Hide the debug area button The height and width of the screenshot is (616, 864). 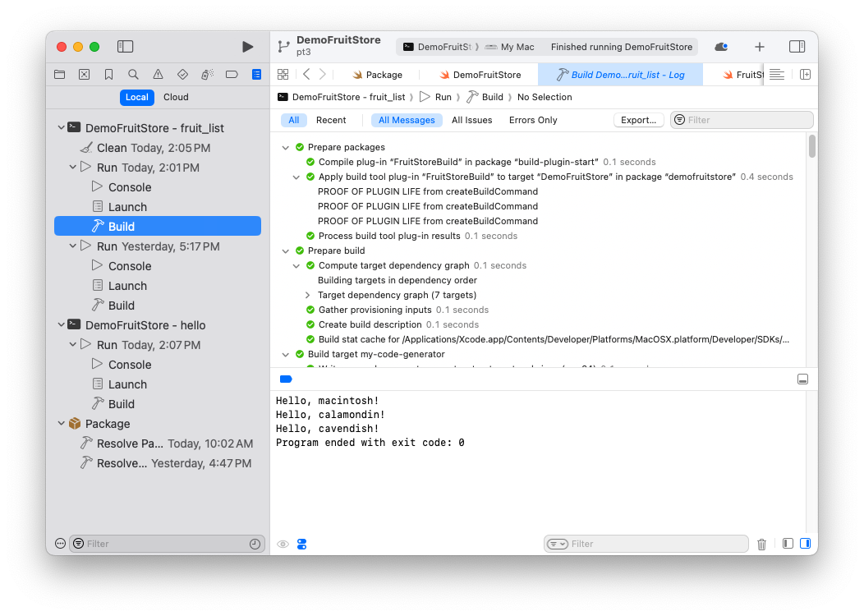pos(803,379)
